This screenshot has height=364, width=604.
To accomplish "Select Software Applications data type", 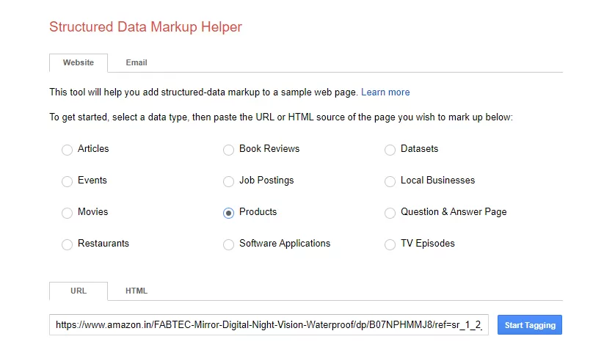I will pyautogui.click(x=229, y=244).
